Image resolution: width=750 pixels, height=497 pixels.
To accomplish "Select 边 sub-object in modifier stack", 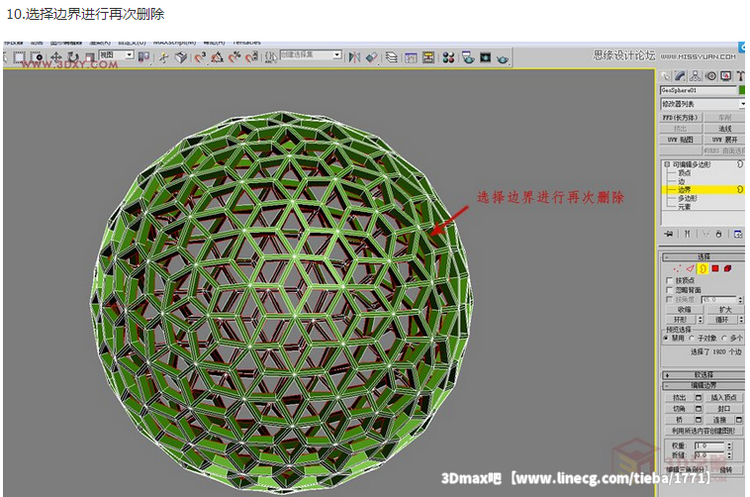I will (681, 181).
